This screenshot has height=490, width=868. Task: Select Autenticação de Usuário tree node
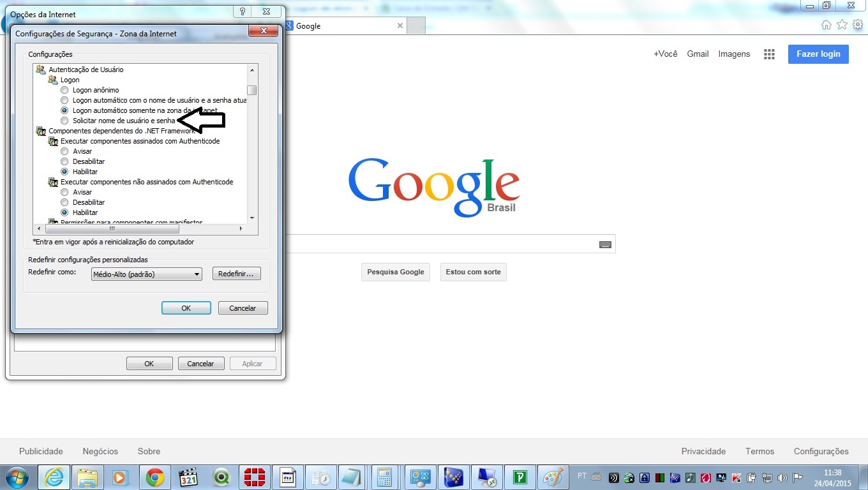[86, 70]
